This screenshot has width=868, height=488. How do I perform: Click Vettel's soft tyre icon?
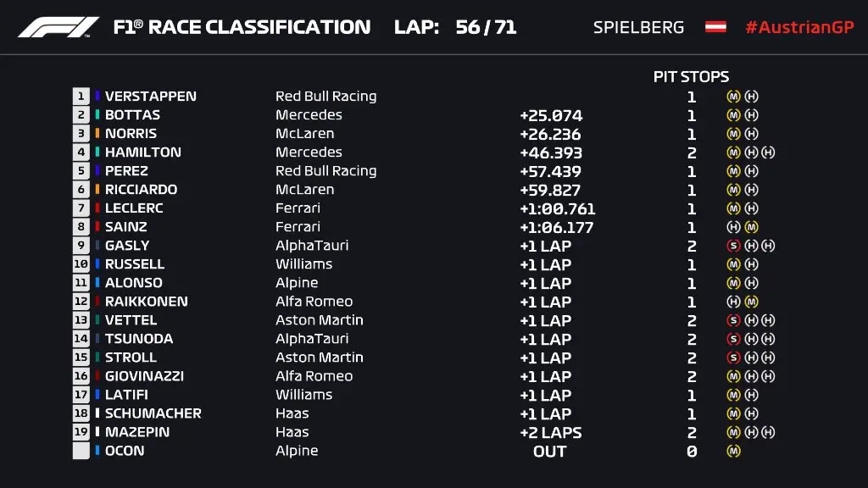[734, 320]
